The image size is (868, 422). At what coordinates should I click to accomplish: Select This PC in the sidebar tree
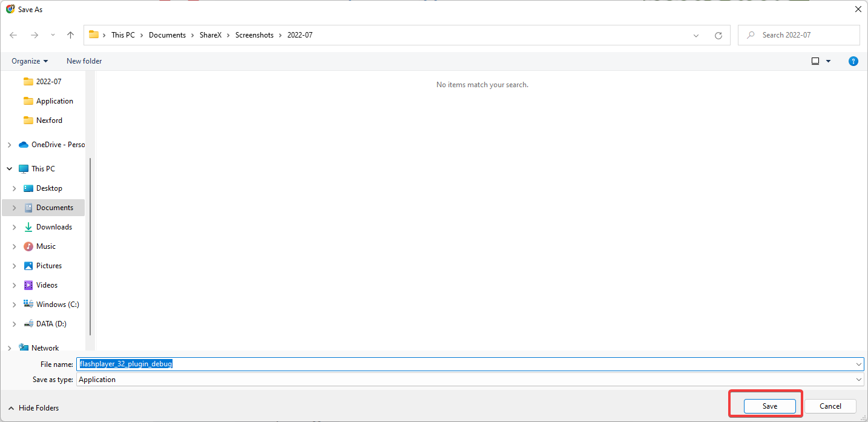point(37,169)
